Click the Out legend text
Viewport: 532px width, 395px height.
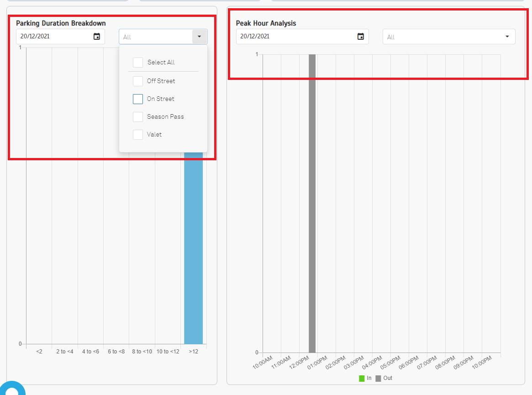(388, 378)
